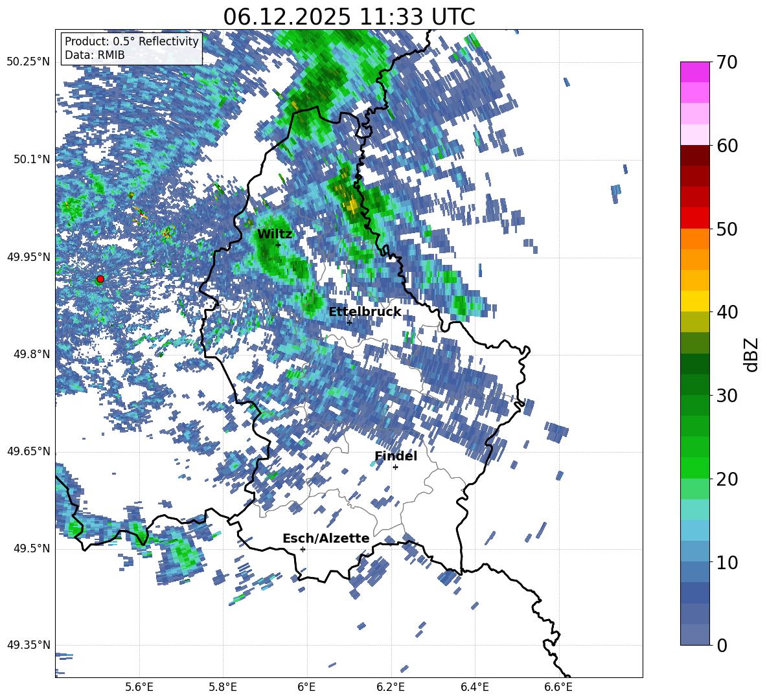Screen dimensions: 767x700
Task: Click the Data: RMIB text
Action: pyautogui.click(x=95, y=55)
